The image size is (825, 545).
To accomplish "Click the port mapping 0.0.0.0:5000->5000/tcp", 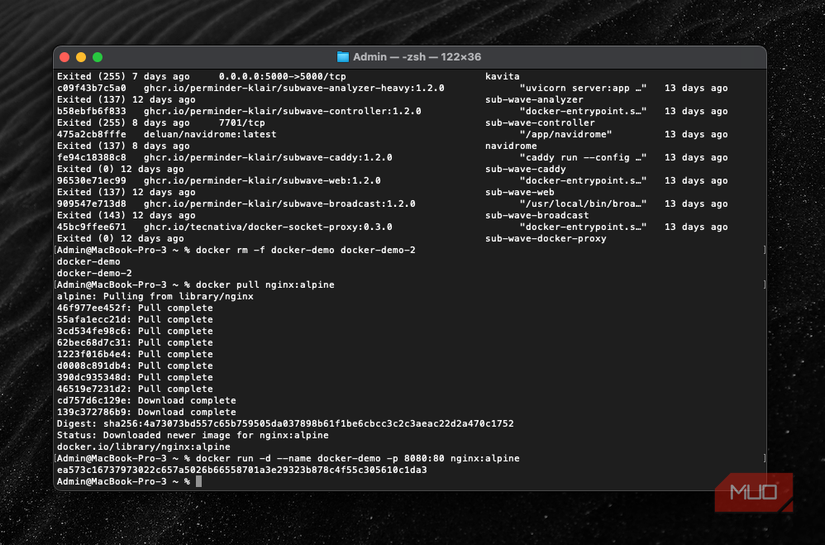I will (283, 76).
